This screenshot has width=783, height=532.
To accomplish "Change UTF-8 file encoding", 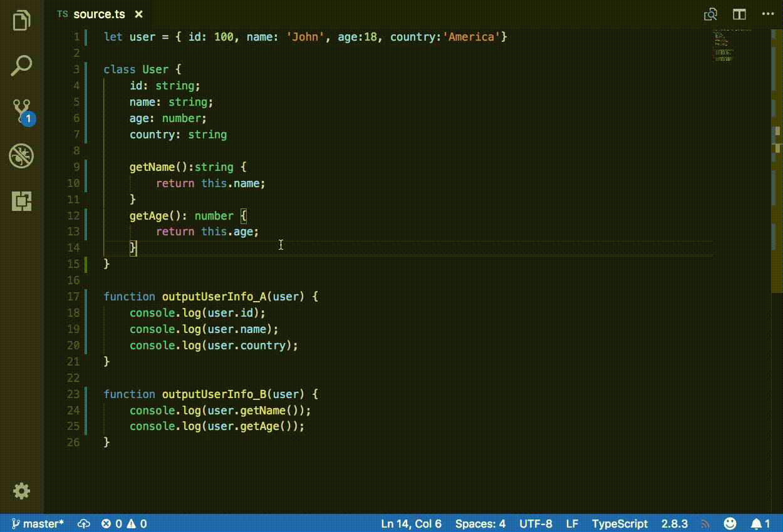I will pyautogui.click(x=536, y=523).
